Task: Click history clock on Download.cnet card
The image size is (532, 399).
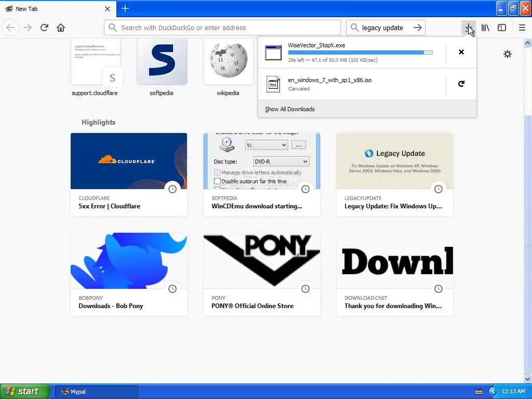Action: 438,289
